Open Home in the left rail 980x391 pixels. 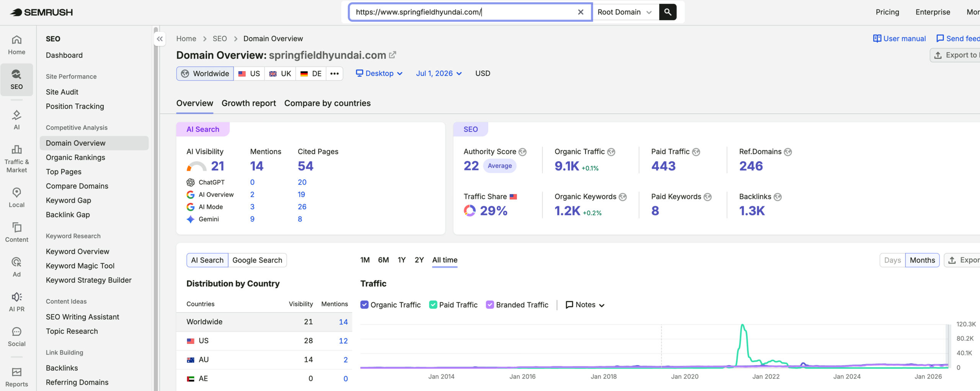(16, 45)
